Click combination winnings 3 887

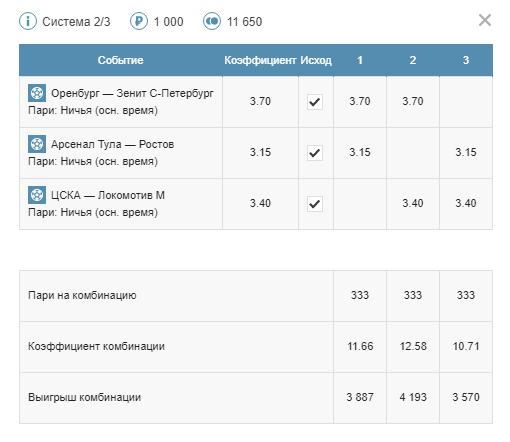(x=360, y=397)
